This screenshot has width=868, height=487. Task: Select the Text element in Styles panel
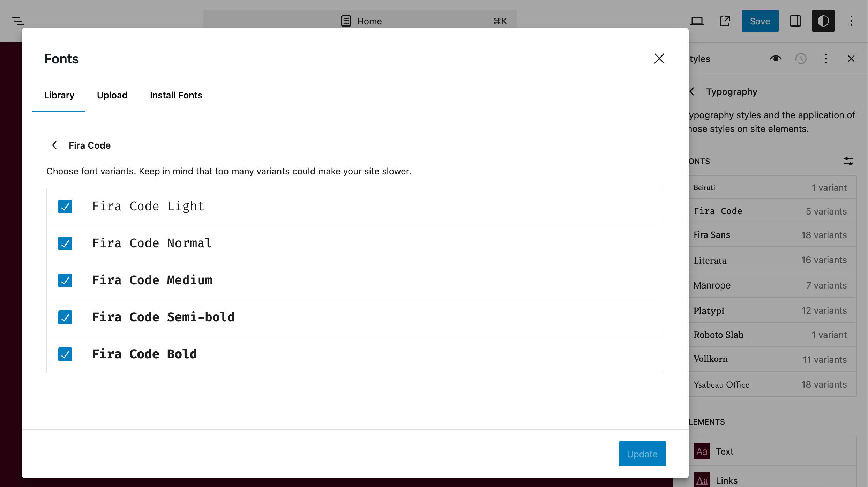point(724,451)
